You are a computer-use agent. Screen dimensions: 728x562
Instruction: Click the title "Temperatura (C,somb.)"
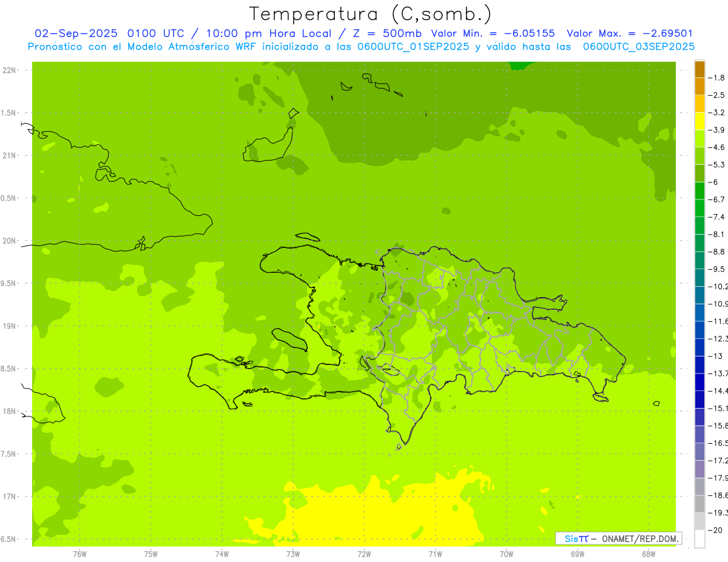pyautogui.click(x=370, y=14)
